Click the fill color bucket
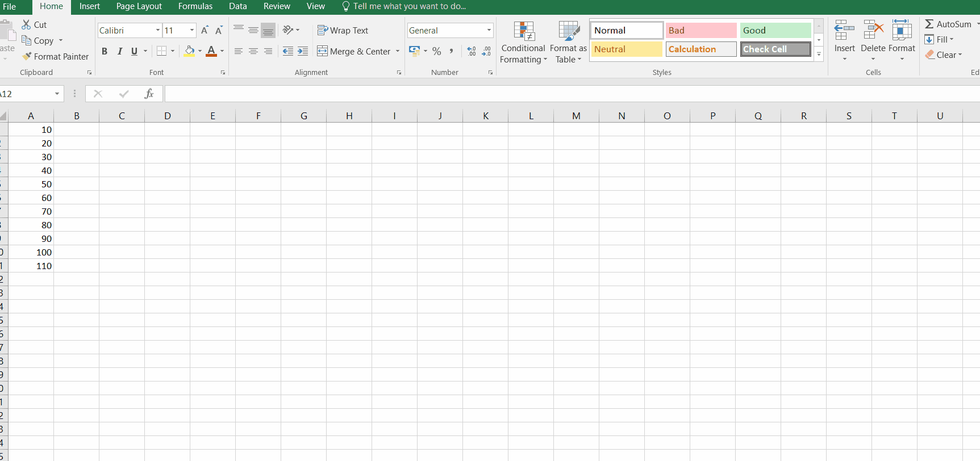Viewport: 980px width, 461px height. (190, 51)
